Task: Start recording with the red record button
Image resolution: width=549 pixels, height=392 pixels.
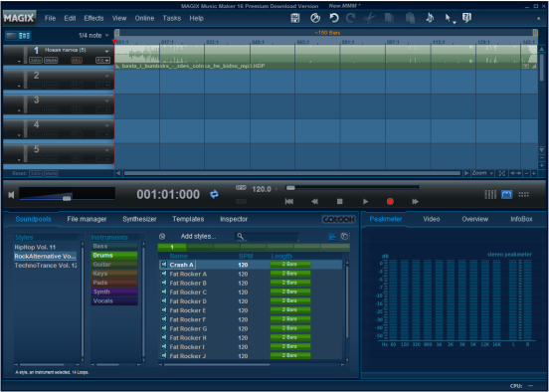Action: 390,201
